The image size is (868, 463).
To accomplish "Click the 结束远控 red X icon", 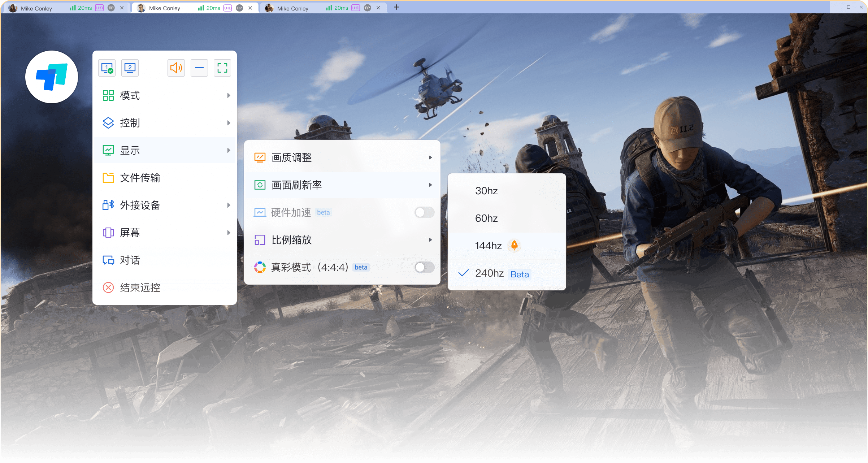I will [108, 287].
